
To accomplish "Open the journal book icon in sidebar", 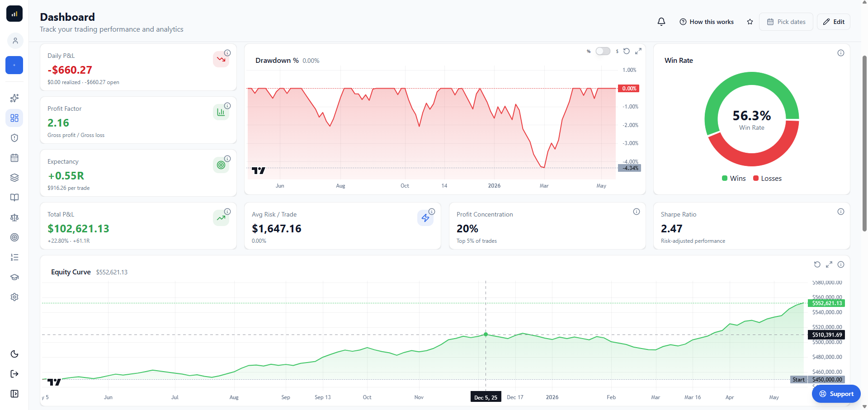I will coord(14,198).
